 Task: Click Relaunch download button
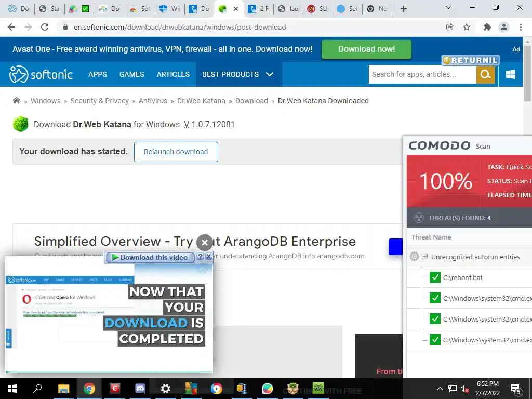pyautogui.click(x=176, y=152)
